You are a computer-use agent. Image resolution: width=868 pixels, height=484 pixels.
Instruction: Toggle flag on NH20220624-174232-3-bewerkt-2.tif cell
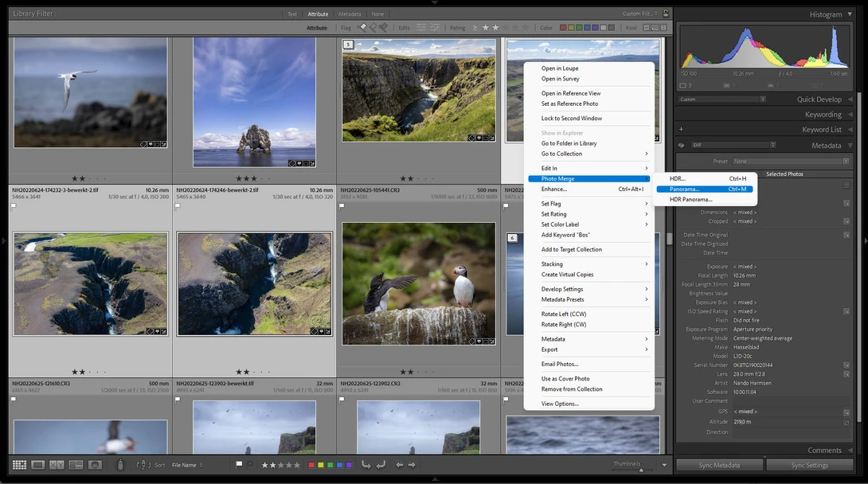point(14,205)
